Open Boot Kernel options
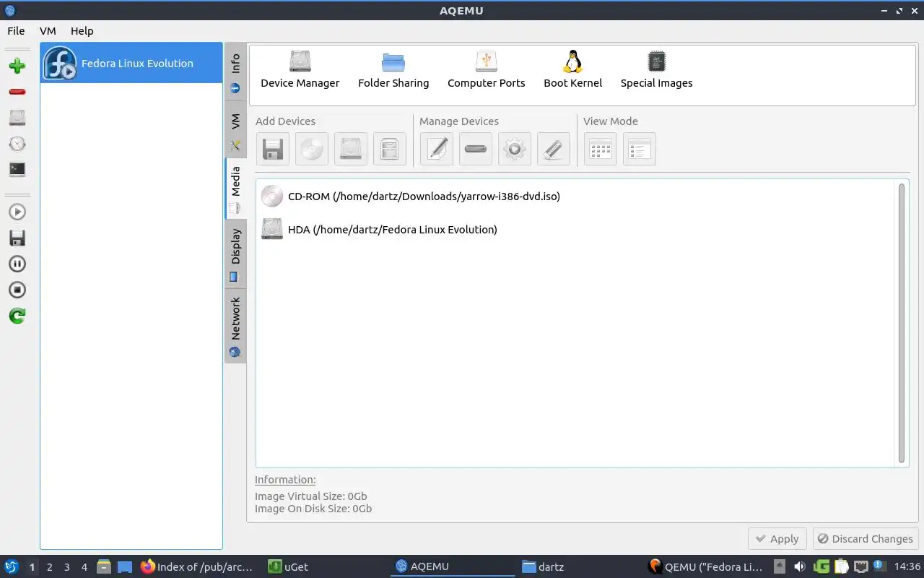Image resolution: width=924 pixels, height=578 pixels. [573, 70]
